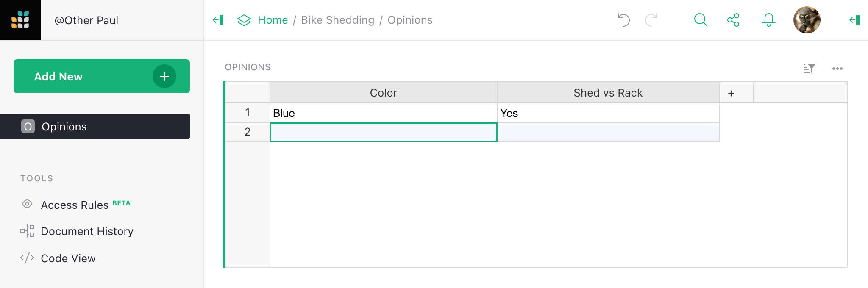The width and height of the screenshot is (868, 288).
Task: Toggle the right side panel
Action: (x=854, y=20)
